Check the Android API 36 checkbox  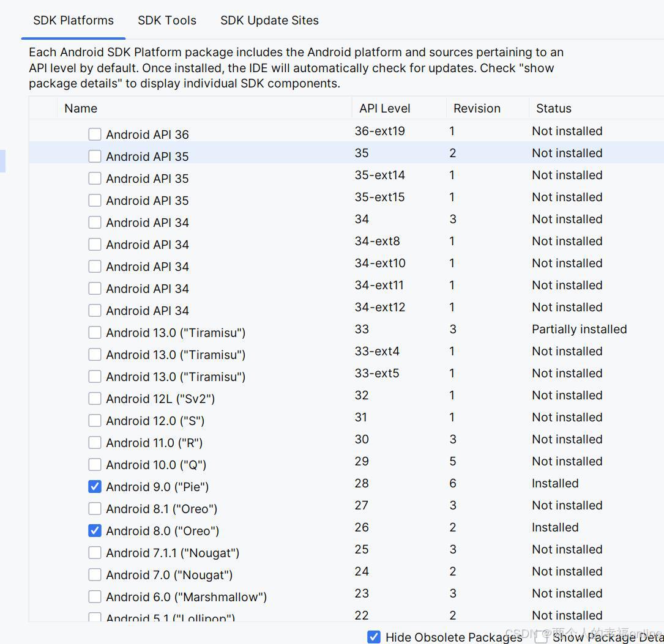(95, 134)
